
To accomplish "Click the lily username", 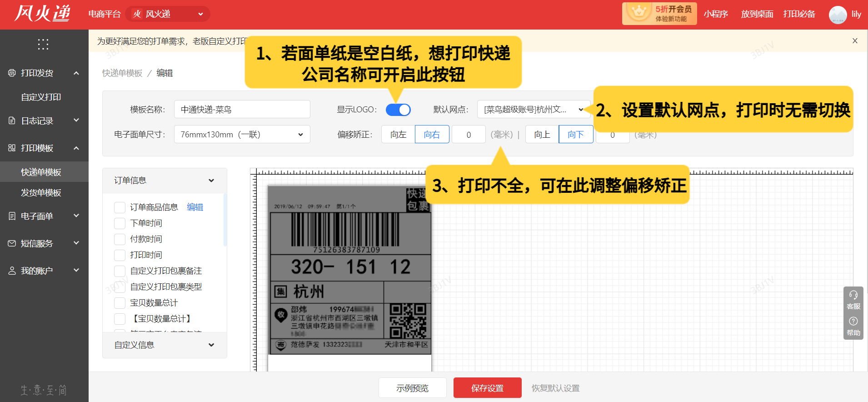I will [x=856, y=14].
